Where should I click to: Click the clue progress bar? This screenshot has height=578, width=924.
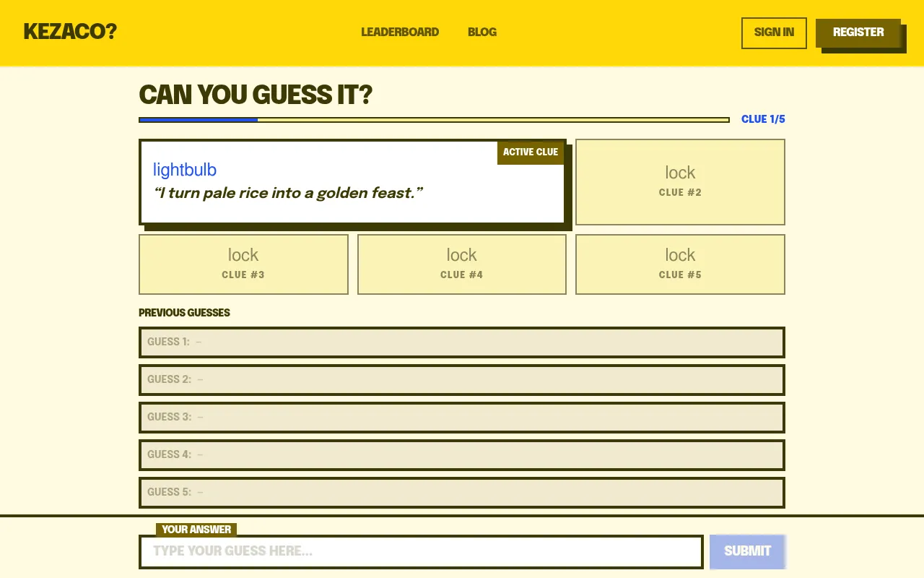tap(434, 120)
